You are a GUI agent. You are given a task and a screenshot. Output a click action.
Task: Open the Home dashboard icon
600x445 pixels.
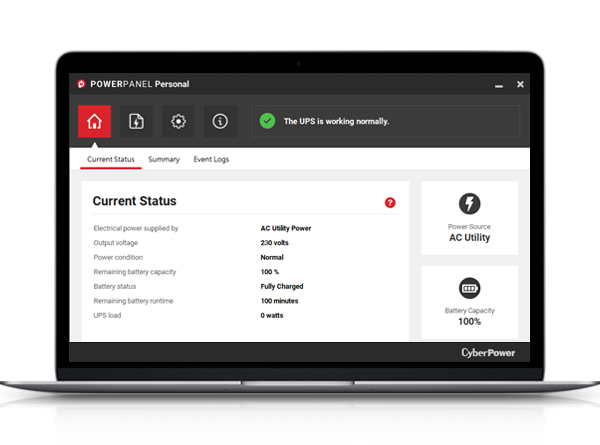[x=94, y=121]
